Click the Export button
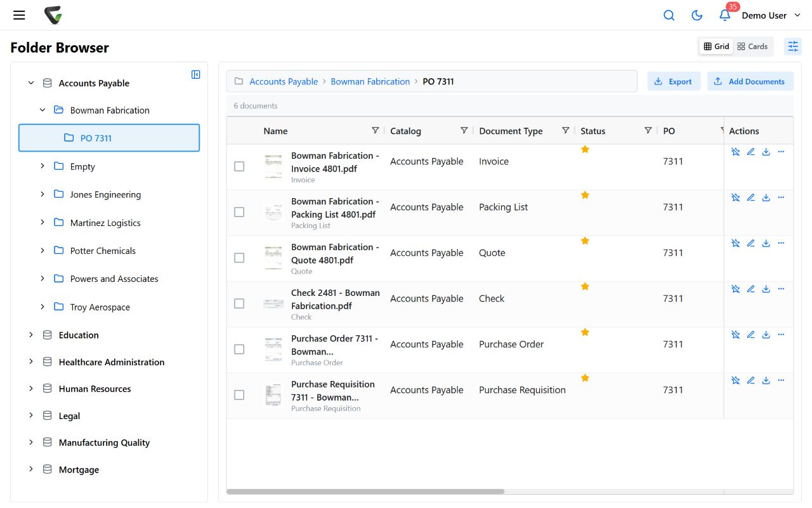 click(x=674, y=81)
